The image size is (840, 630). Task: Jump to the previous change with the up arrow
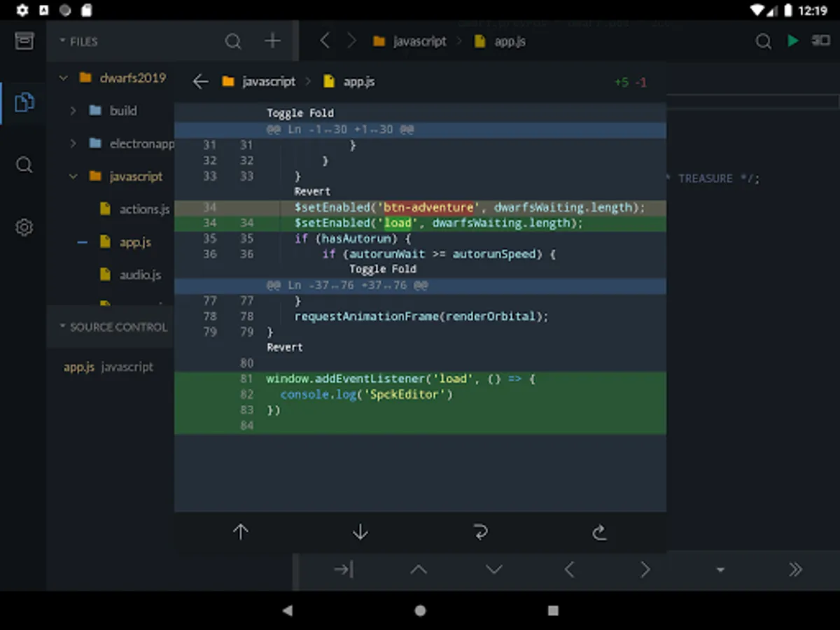240,533
